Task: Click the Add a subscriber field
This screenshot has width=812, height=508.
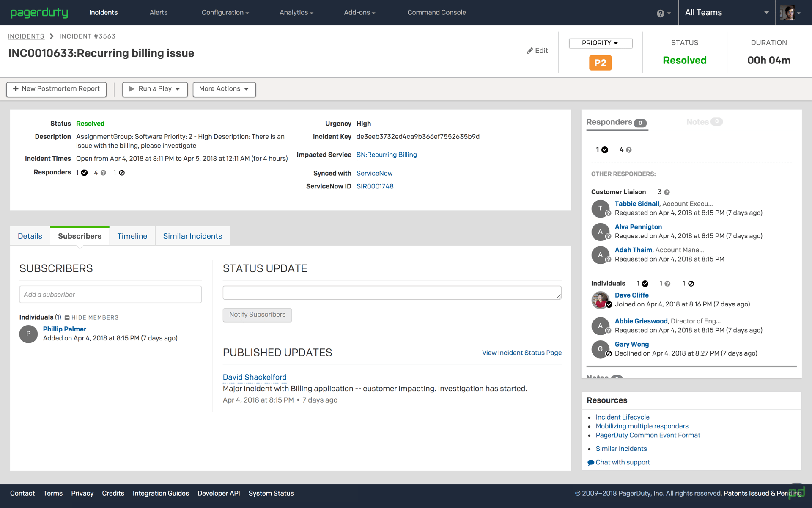Action: pyautogui.click(x=110, y=295)
